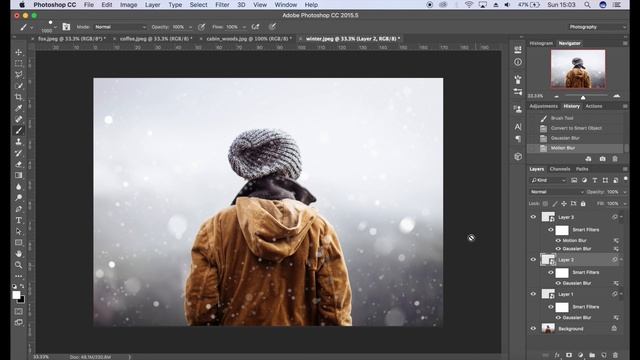Select the Brush tool in the toolbox
The height and width of the screenshot is (360, 640).
[19, 131]
